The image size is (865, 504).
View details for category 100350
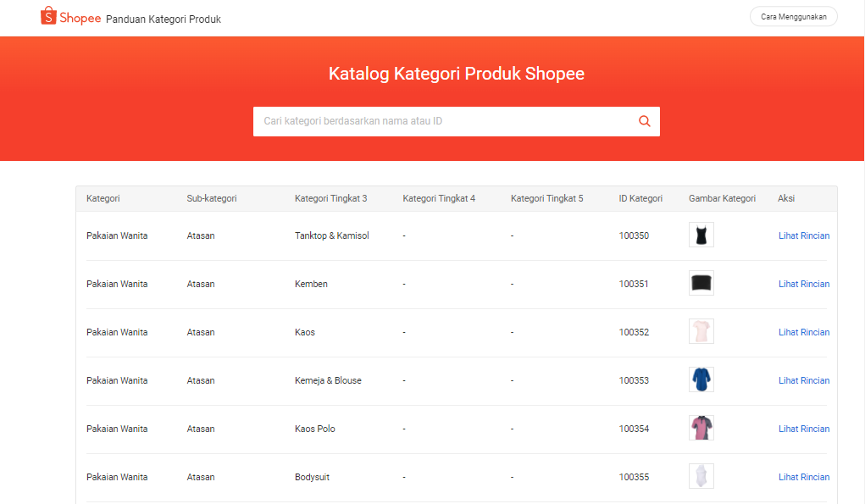click(804, 235)
